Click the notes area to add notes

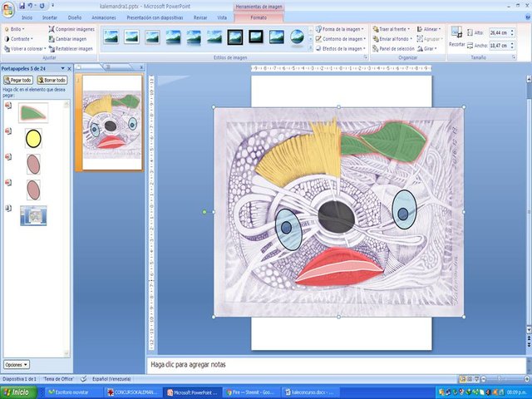[336, 365]
